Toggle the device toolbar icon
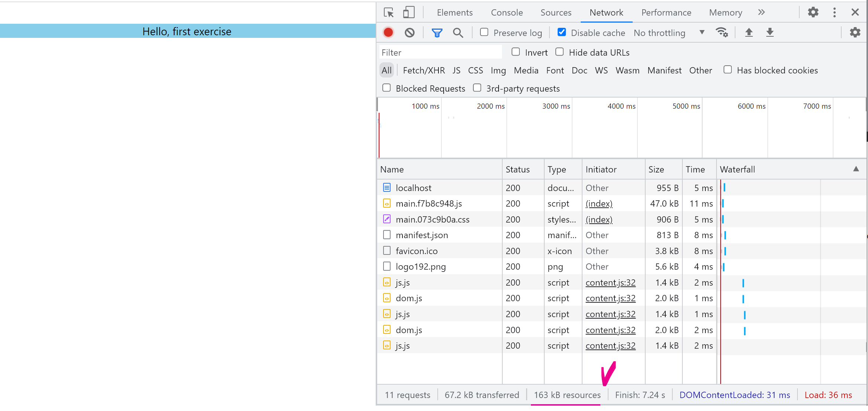The image size is (868, 411). click(408, 13)
